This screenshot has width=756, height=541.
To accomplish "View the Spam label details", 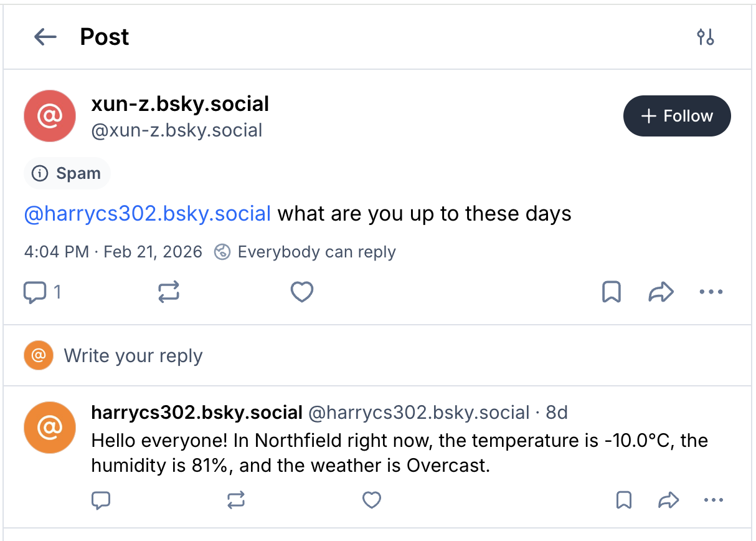I will click(67, 173).
